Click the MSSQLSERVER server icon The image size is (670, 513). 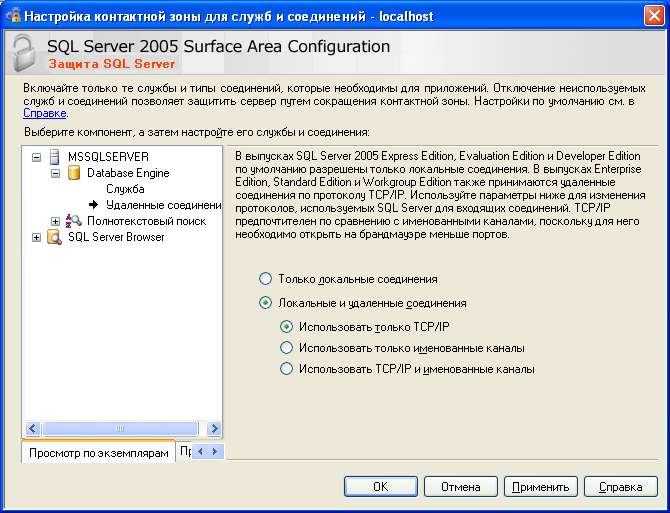tap(54, 157)
